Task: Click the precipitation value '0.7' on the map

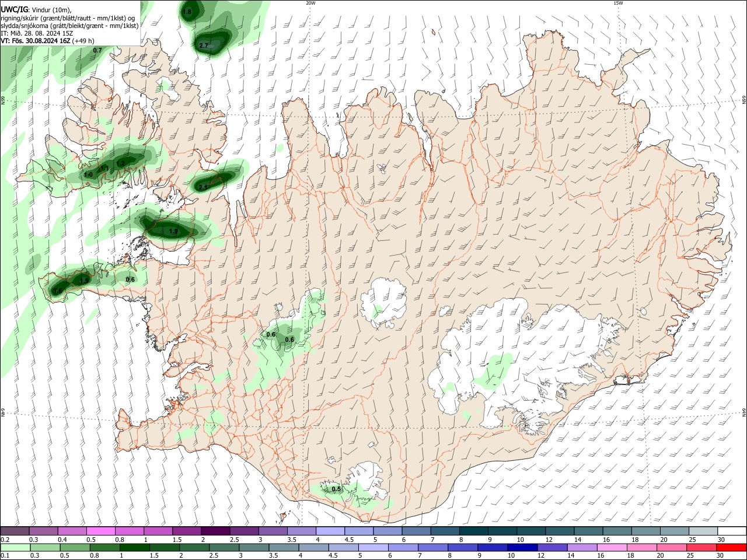Action: [97, 51]
